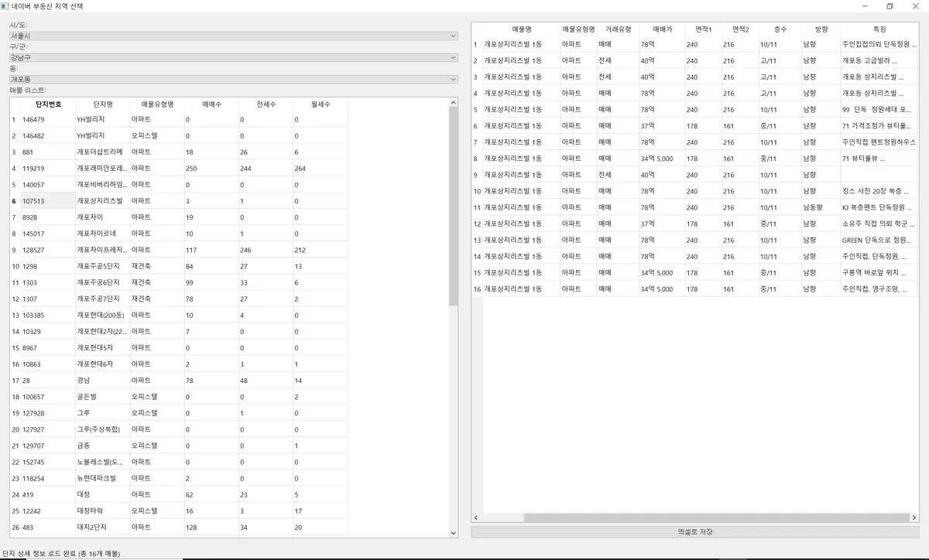Screen dimensions: 929x560
Task: Click the complex list scroll-down arrow
Action: 454,533
